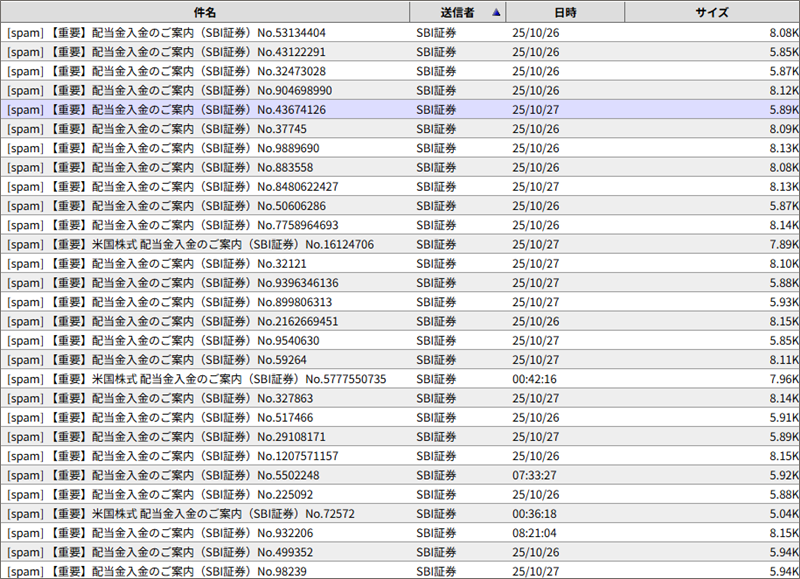The width and height of the screenshot is (800, 579).
Task: Click the 送信者 column header label
Action: tap(456, 13)
